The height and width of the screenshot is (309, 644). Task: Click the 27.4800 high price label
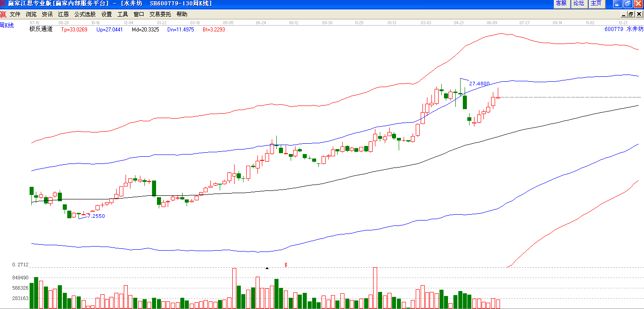point(479,84)
